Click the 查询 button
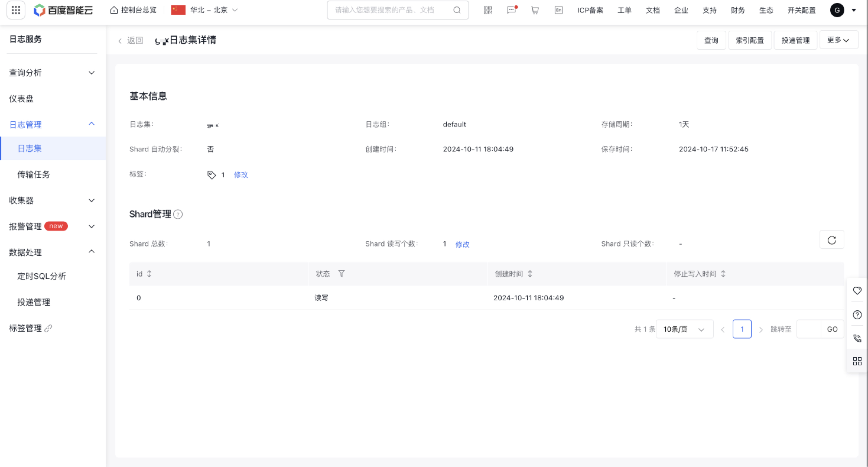This screenshot has width=868, height=467. click(711, 40)
